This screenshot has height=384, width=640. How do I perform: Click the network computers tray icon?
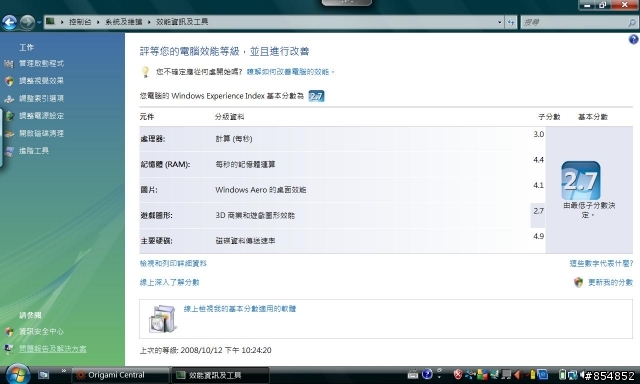click(572, 375)
